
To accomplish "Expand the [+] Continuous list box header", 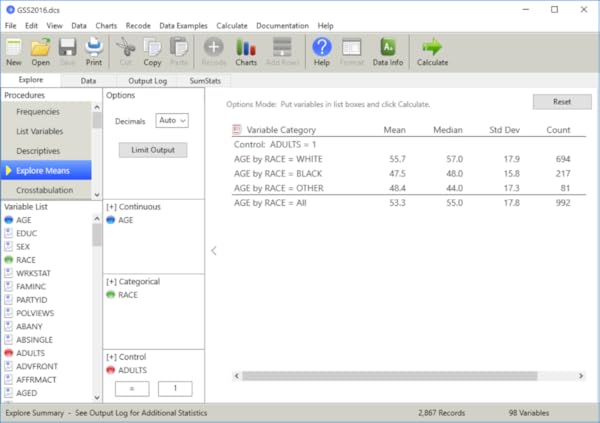I will (134, 207).
